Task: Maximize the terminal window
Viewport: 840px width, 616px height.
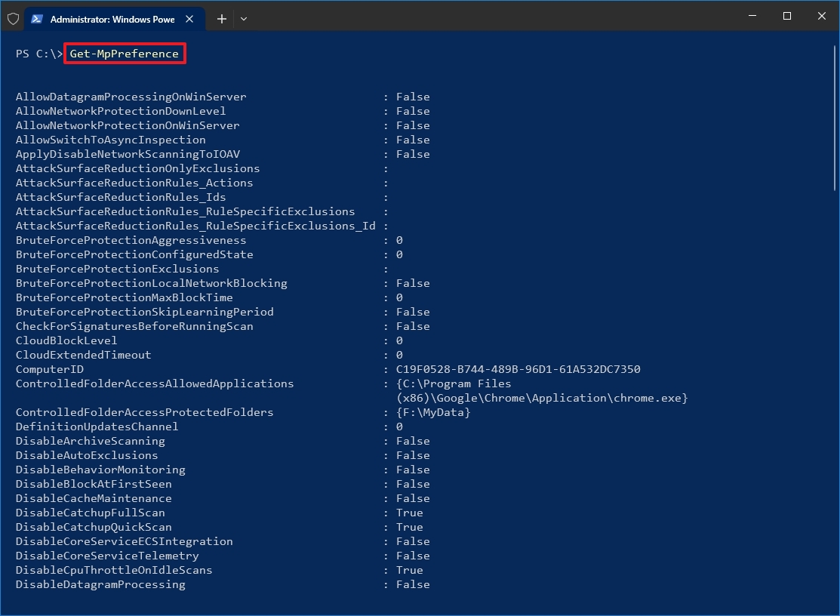Action: click(x=787, y=16)
